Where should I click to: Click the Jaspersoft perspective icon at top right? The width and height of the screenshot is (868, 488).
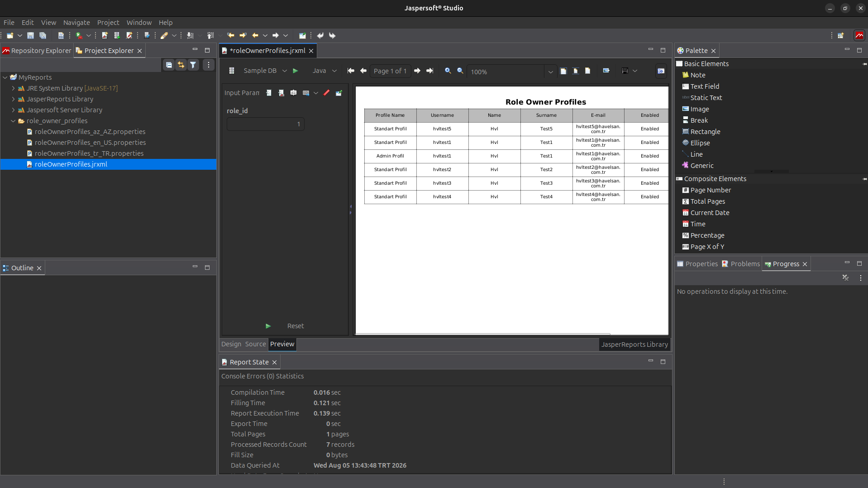pyautogui.click(x=859, y=35)
